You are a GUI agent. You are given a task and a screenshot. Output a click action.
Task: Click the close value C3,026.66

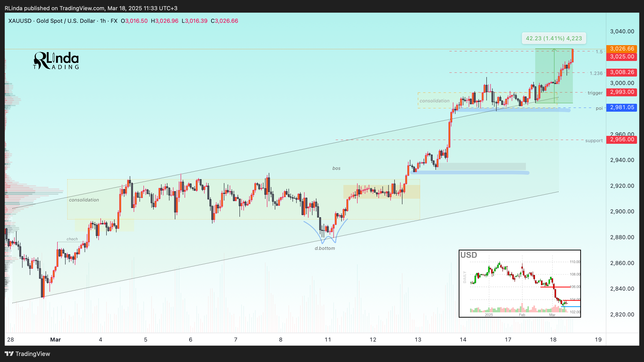[x=224, y=21]
